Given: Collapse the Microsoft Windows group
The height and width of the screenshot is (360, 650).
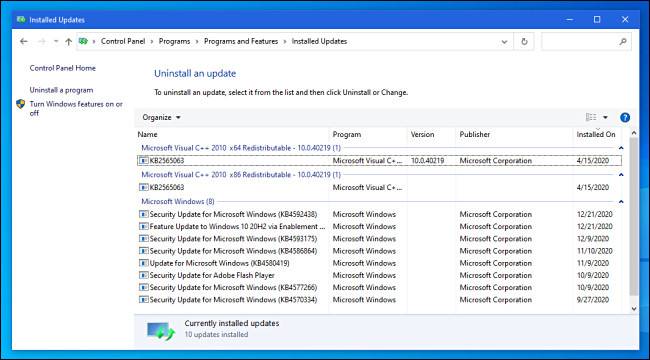Looking at the screenshot, I should pos(621,202).
